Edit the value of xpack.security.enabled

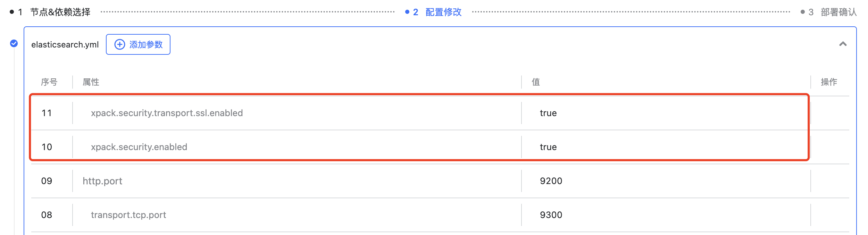click(666, 147)
